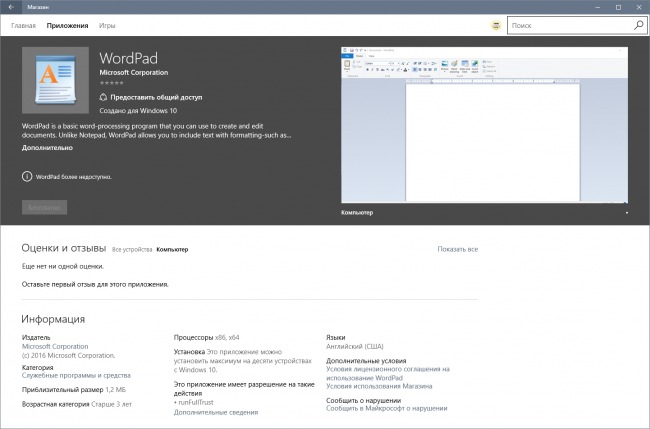Click the Microsoft Corporation name under WordPad title
Image resolution: width=650 pixels, height=429 pixels.
coord(133,73)
